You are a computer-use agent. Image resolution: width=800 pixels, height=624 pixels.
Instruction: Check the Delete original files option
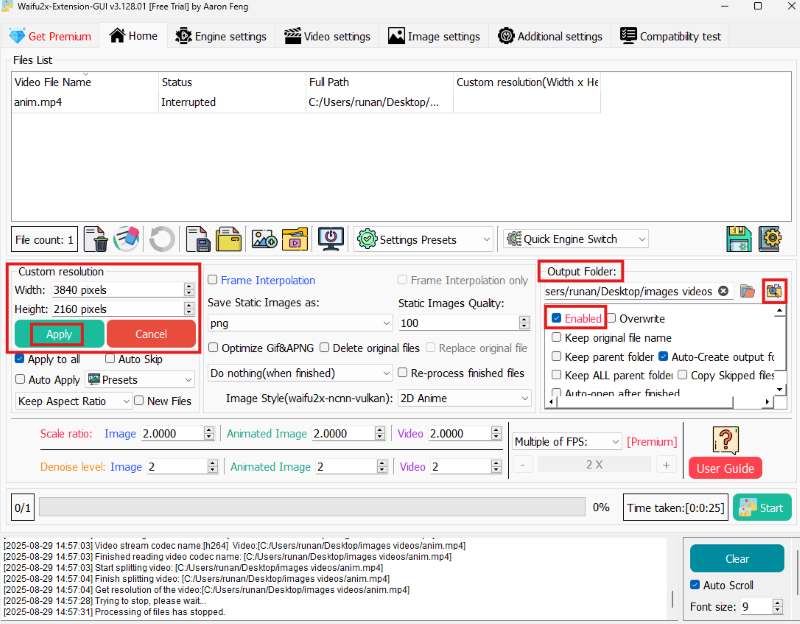(325, 347)
